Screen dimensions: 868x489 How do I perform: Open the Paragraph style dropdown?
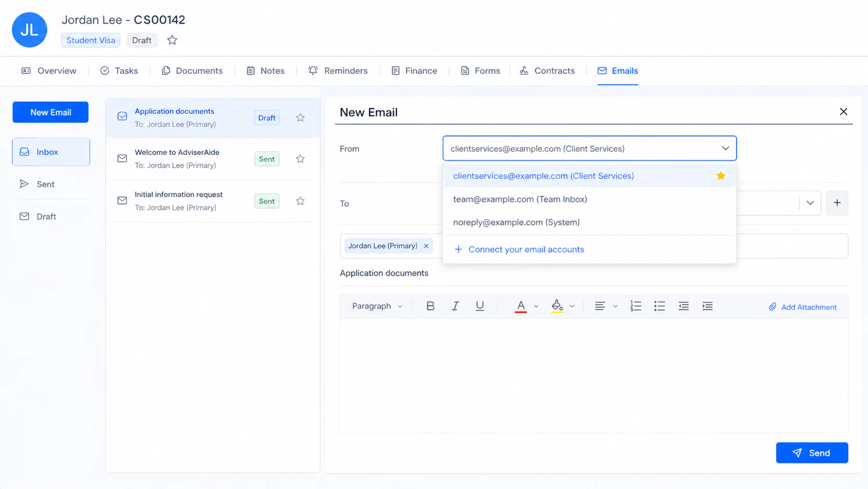[377, 306]
